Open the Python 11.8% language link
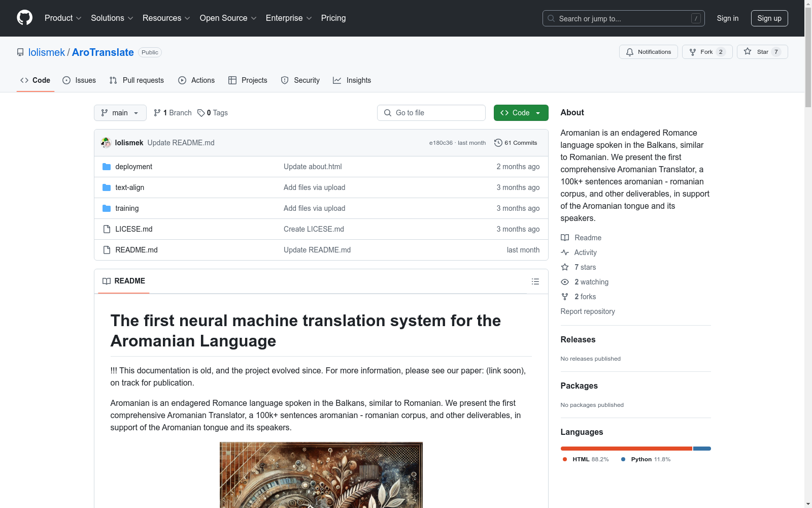Screen dimensions: 812x508 click(x=646, y=459)
